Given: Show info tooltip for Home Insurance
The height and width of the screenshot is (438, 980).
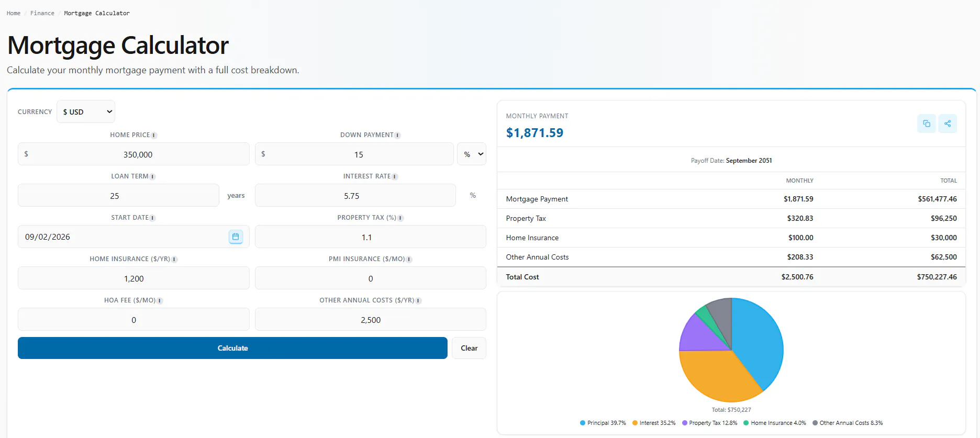Looking at the screenshot, I should pyautogui.click(x=175, y=260).
